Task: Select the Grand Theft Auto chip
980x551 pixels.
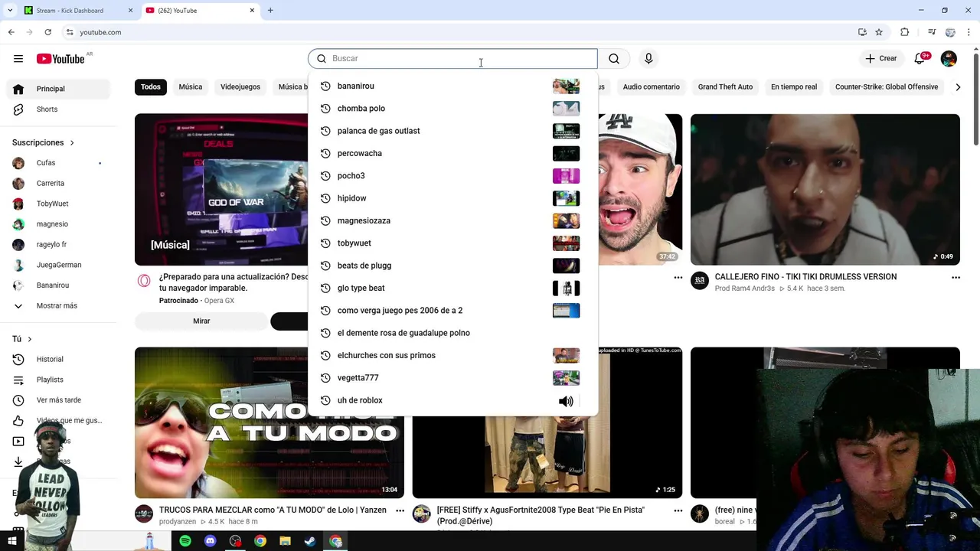Action: (725, 86)
